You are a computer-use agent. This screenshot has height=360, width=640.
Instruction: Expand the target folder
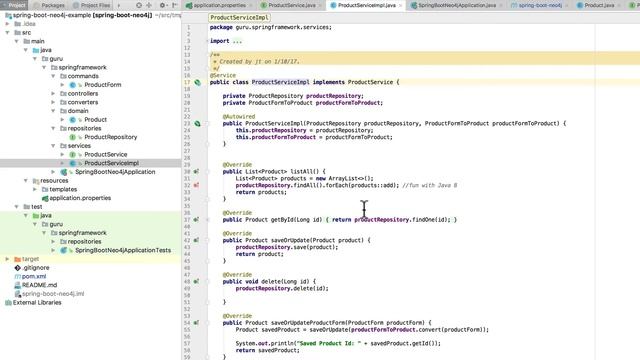click(x=7, y=259)
